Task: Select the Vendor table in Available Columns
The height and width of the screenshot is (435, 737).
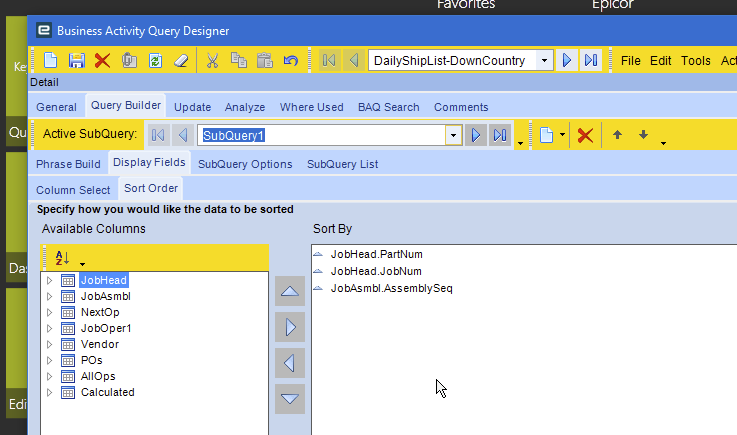Action: (x=100, y=345)
